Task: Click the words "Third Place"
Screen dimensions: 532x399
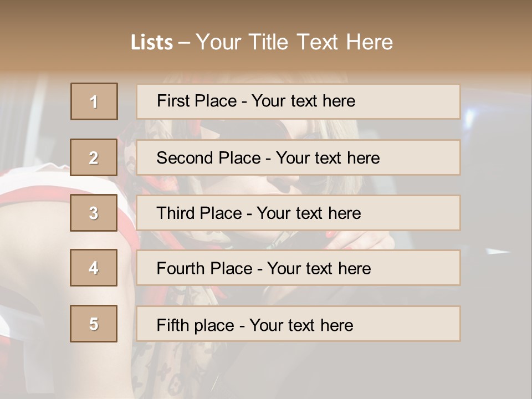Action: coord(199,213)
